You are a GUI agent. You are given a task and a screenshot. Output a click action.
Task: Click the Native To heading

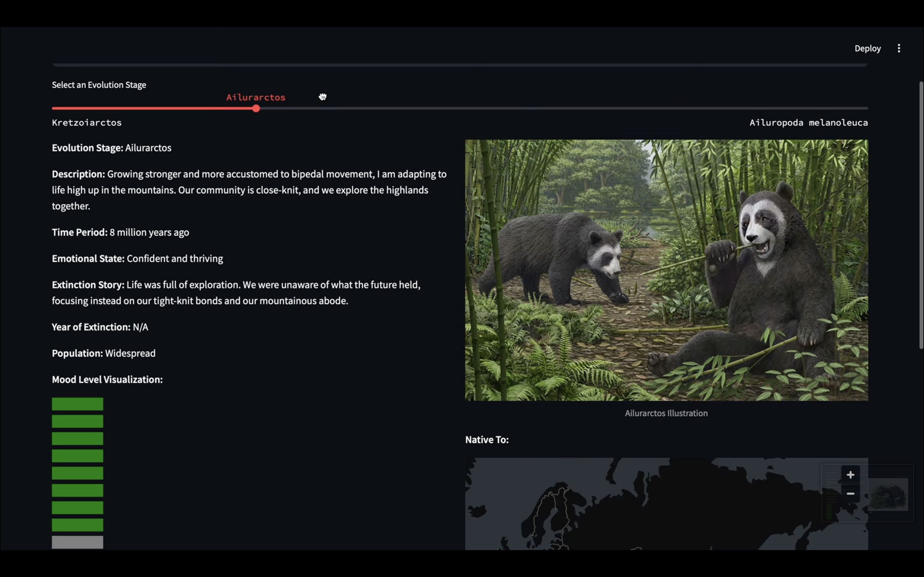click(486, 439)
